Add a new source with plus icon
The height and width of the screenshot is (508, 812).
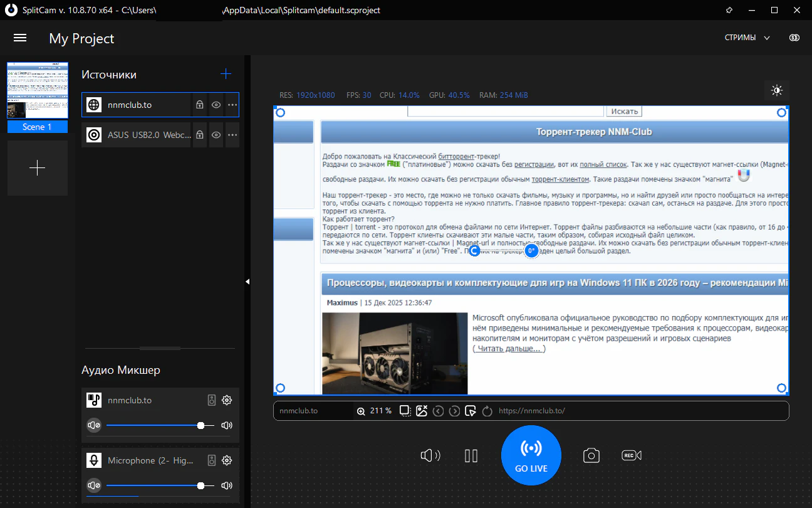[x=226, y=74]
